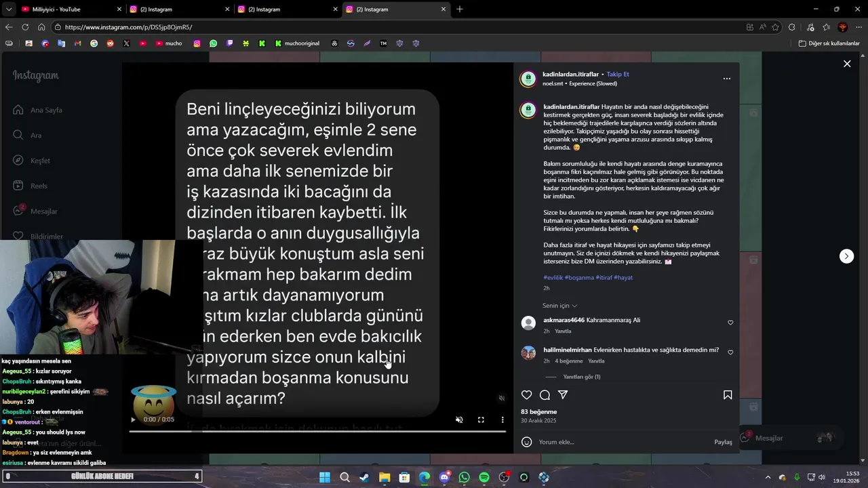
Task: Open the system volume control
Action: click(x=823, y=477)
